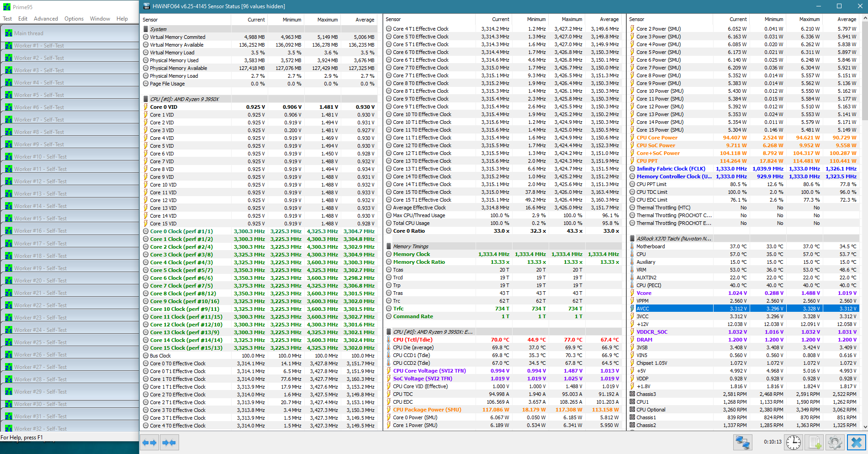Click the fan icon beside CPU Optional
The height and width of the screenshot is (454, 868).
tap(632, 410)
